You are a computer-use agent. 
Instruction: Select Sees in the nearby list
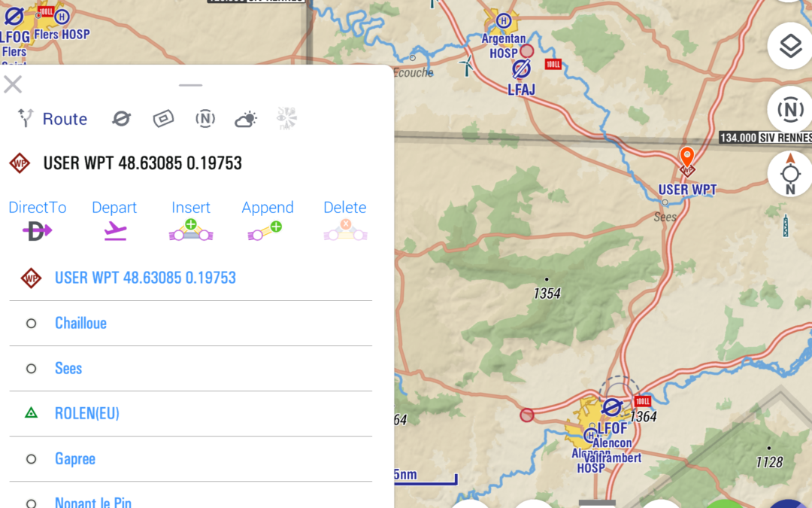190,368
